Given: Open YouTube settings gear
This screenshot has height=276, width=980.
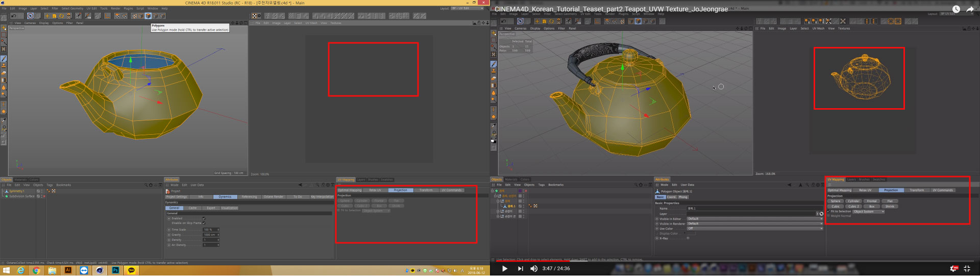Looking at the screenshot, I should (x=953, y=268).
